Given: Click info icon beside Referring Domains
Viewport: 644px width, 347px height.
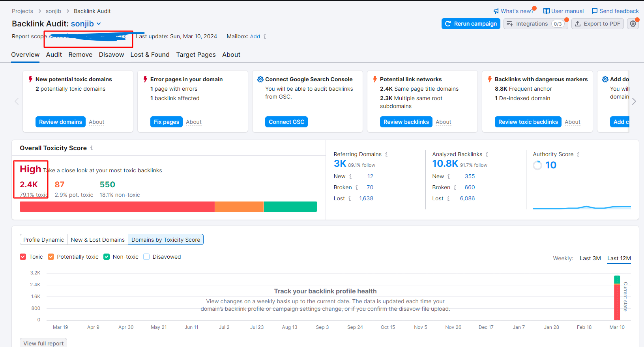Looking at the screenshot, I should tap(386, 154).
